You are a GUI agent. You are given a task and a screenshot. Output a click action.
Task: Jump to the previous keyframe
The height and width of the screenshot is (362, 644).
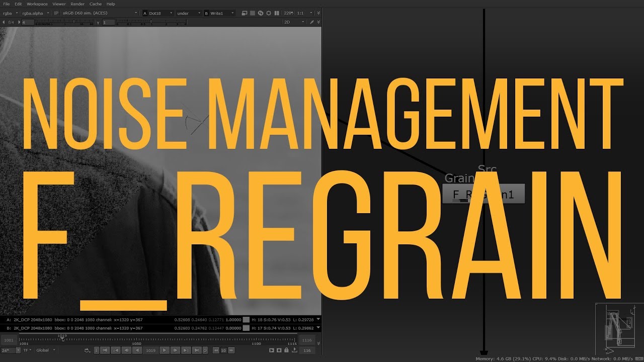(x=116, y=350)
